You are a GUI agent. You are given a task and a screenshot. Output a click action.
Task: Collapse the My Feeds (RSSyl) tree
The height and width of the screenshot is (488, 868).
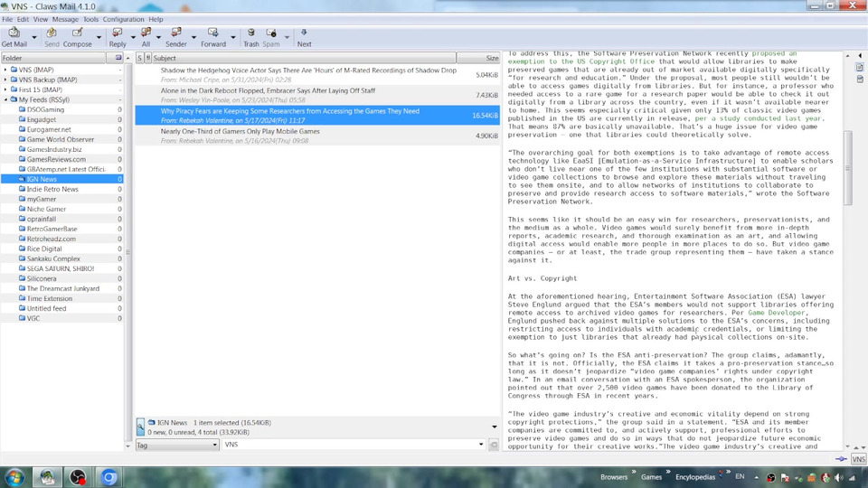pos(5,99)
